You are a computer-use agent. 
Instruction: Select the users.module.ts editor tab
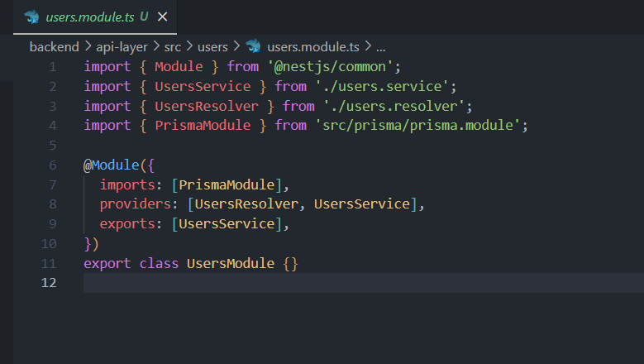tap(95, 17)
